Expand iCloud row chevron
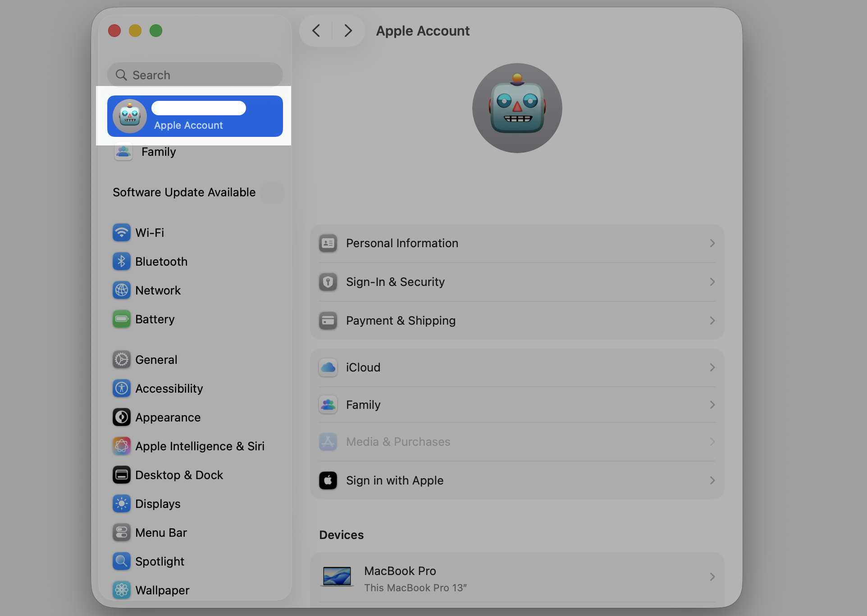 (x=712, y=368)
